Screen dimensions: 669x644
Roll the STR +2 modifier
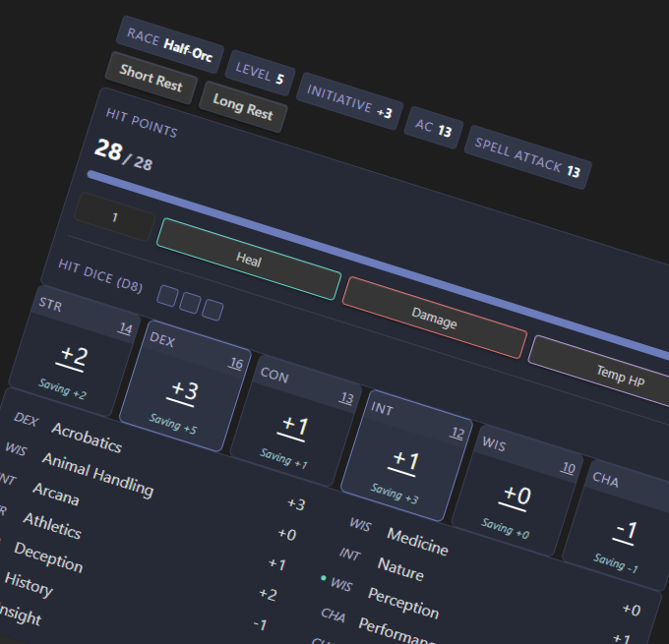pos(74,356)
